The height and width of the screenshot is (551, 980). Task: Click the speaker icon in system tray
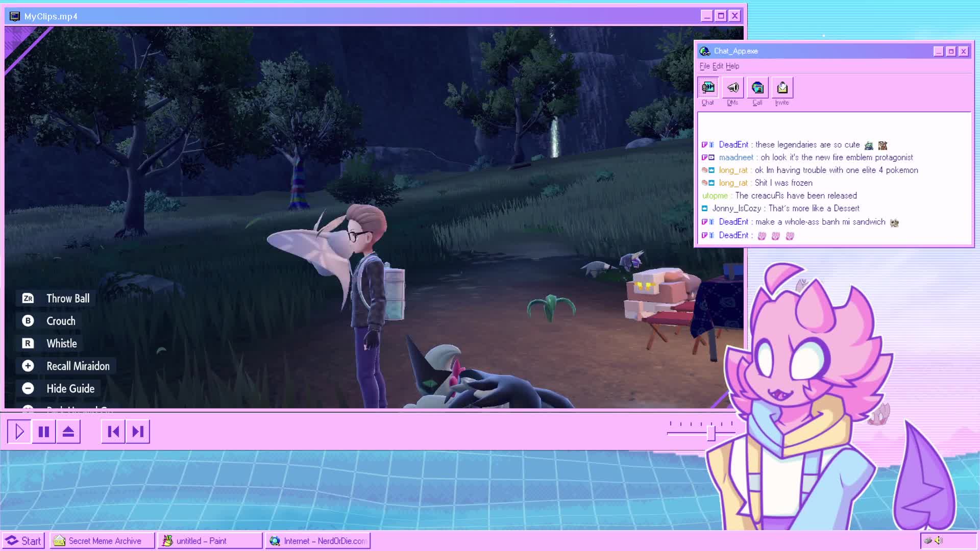pos(939,541)
